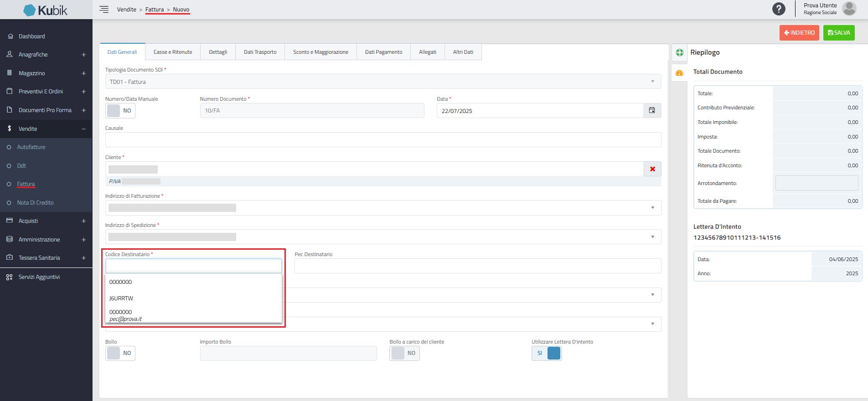Open the help question mark icon

coord(779,9)
